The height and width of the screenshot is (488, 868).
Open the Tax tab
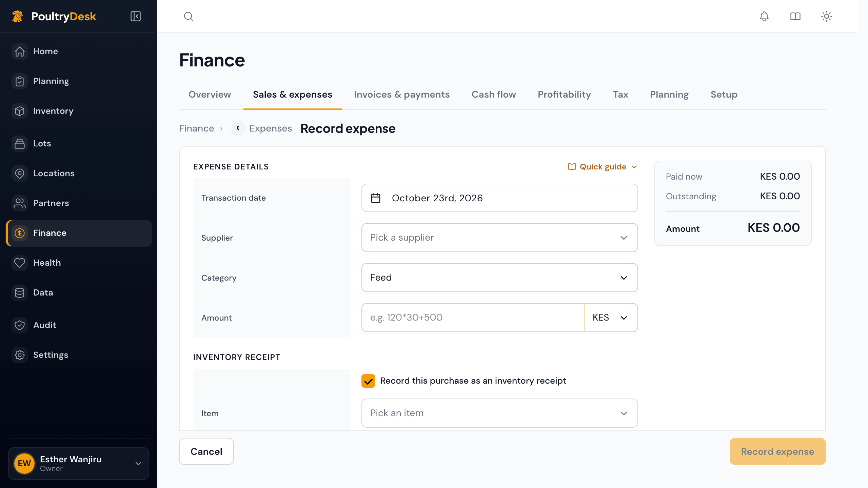(620, 95)
